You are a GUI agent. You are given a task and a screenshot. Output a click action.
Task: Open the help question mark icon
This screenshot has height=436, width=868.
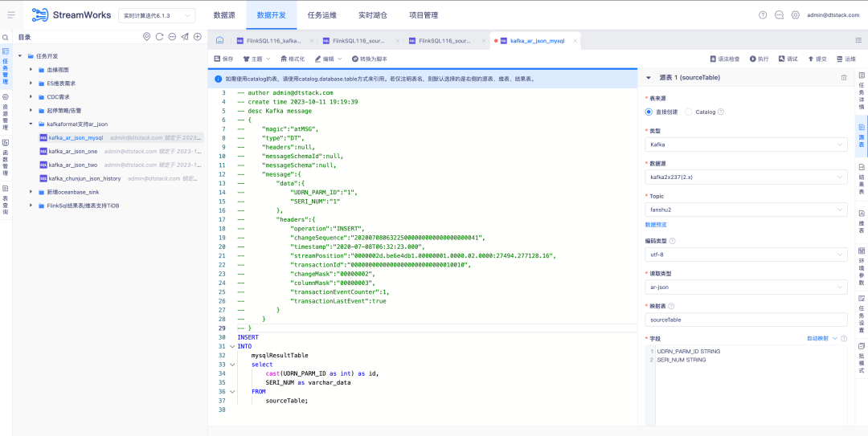click(763, 15)
